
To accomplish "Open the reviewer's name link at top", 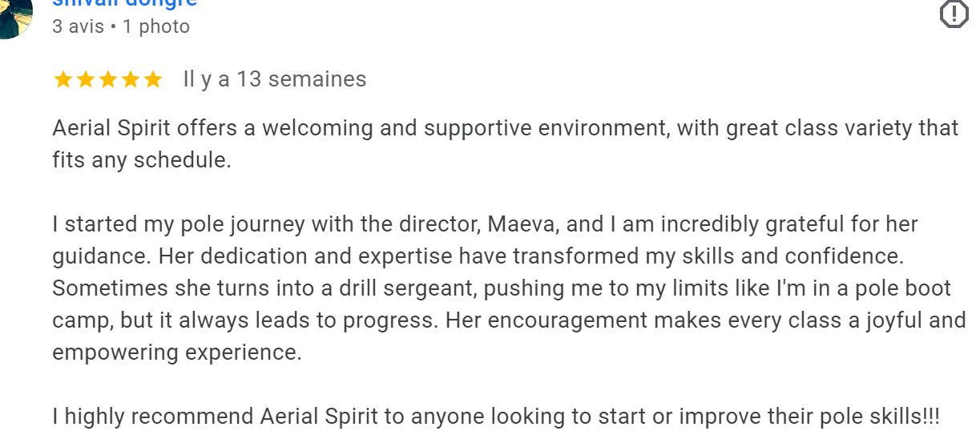I will (124, 2).
